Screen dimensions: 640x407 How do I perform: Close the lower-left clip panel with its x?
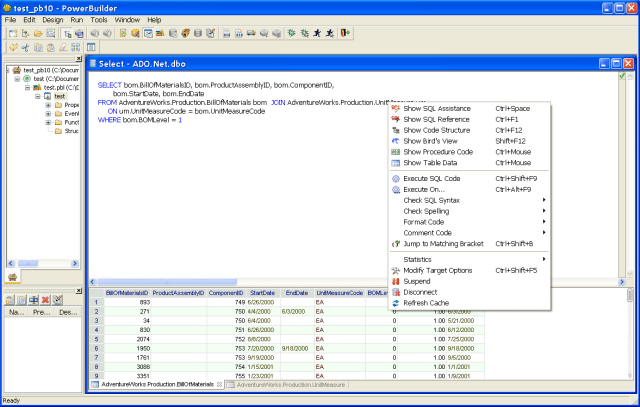point(79,290)
